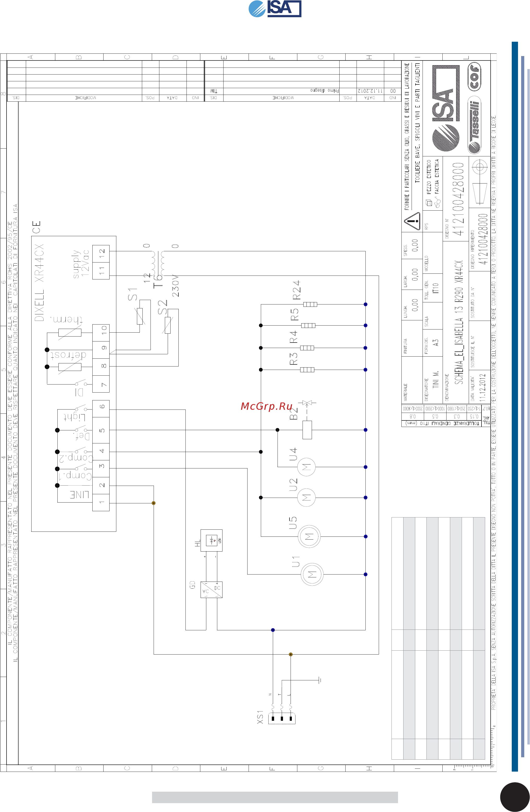This screenshot has height=812, width=530.
Task: Click the ISA logo at page top
Action: click(275, 9)
